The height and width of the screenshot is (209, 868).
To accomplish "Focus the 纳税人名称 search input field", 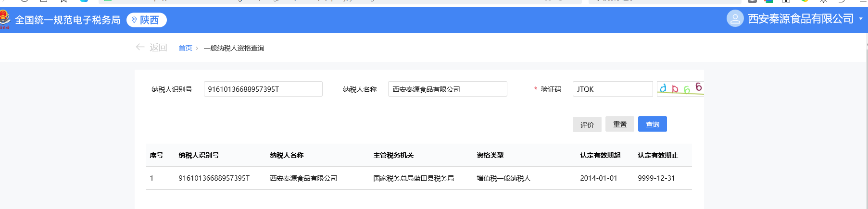I will pyautogui.click(x=447, y=89).
